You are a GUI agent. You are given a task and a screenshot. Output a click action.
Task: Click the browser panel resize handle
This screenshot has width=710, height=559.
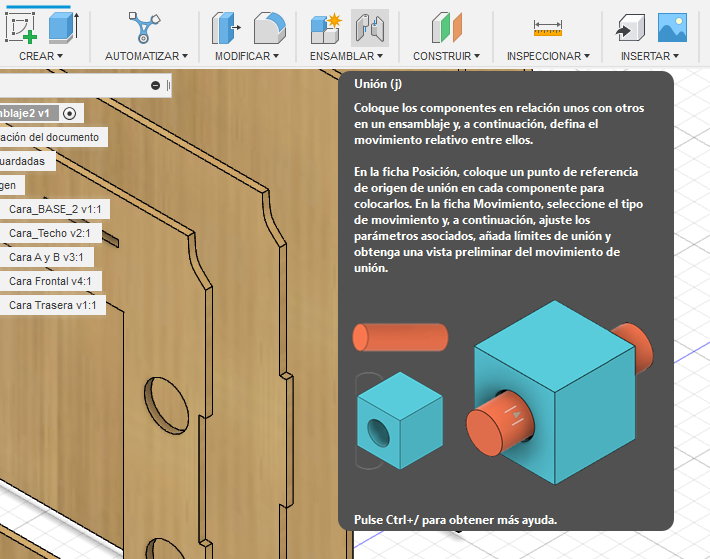pos(168,85)
